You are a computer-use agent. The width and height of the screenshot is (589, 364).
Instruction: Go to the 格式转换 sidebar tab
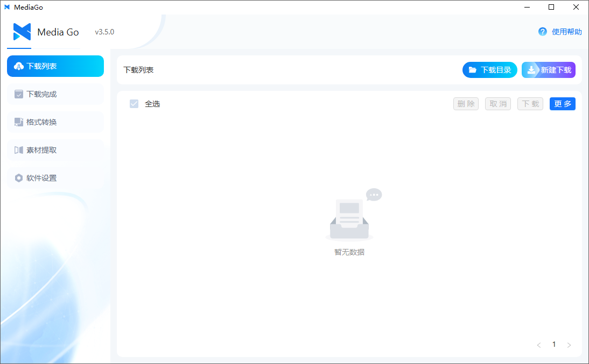click(55, 122)
